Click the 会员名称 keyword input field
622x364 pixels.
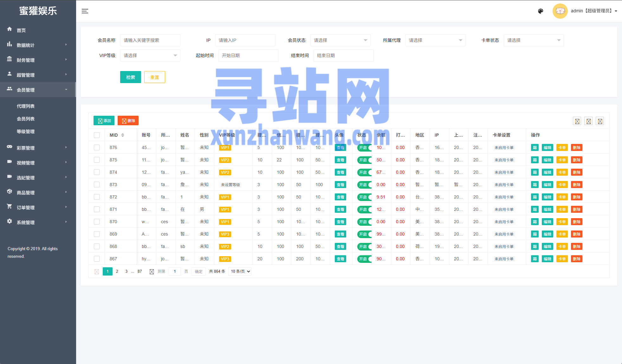(x=150, y=40)
